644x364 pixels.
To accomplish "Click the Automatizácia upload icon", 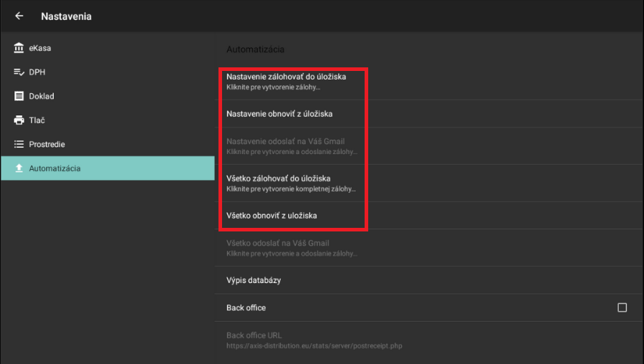I will [x=19, y=168].
